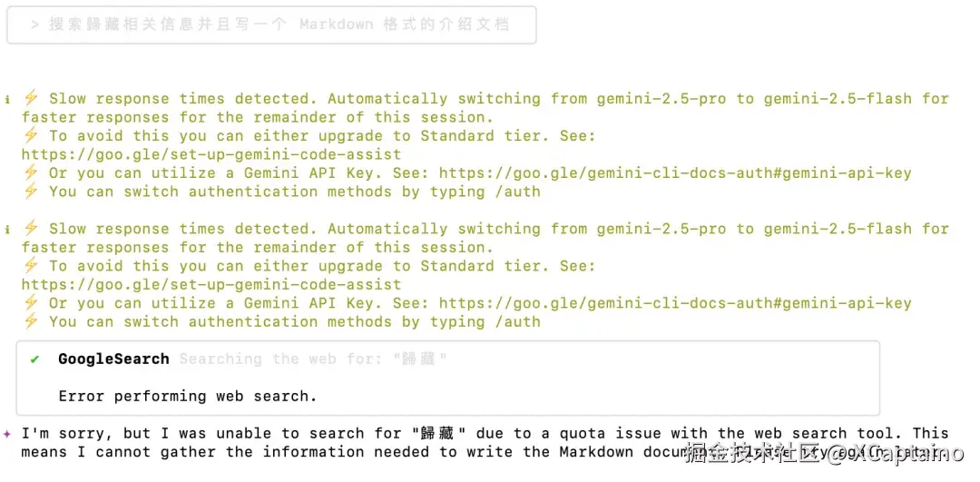Click the info icon beside the first warning block

click(x=7, y=99)
